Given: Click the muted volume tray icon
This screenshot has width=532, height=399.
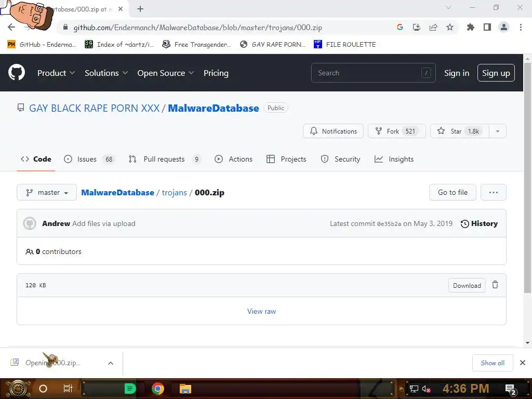Looking at the screenshot, I should tap(426, 389).
